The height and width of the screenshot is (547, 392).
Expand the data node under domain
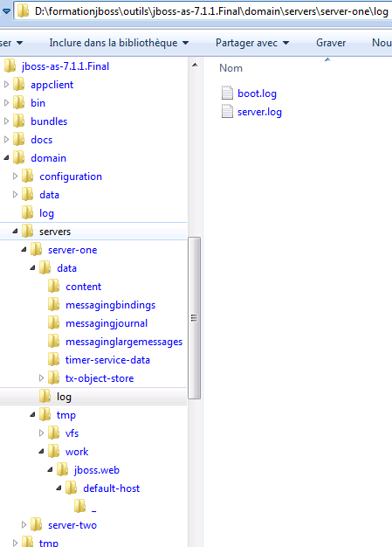(15, 194)
